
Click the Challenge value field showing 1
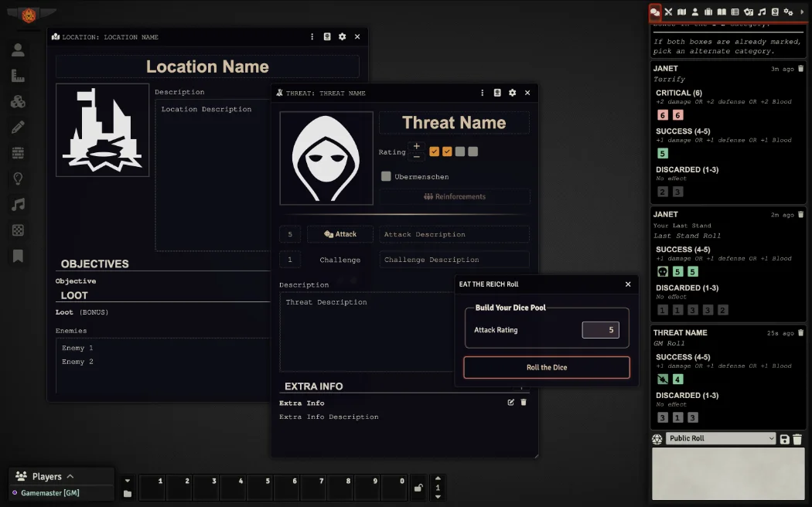pyautogui.click(x=290, y=260)
